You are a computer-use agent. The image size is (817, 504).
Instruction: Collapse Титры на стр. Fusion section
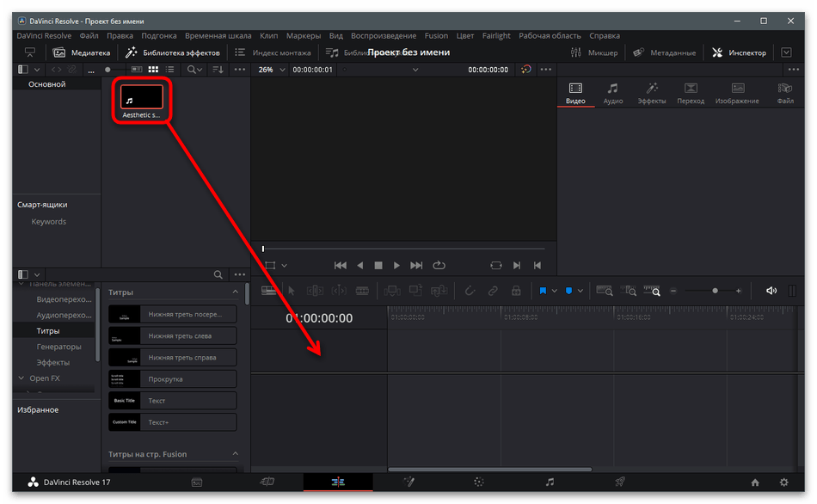(x=235, y=454)
